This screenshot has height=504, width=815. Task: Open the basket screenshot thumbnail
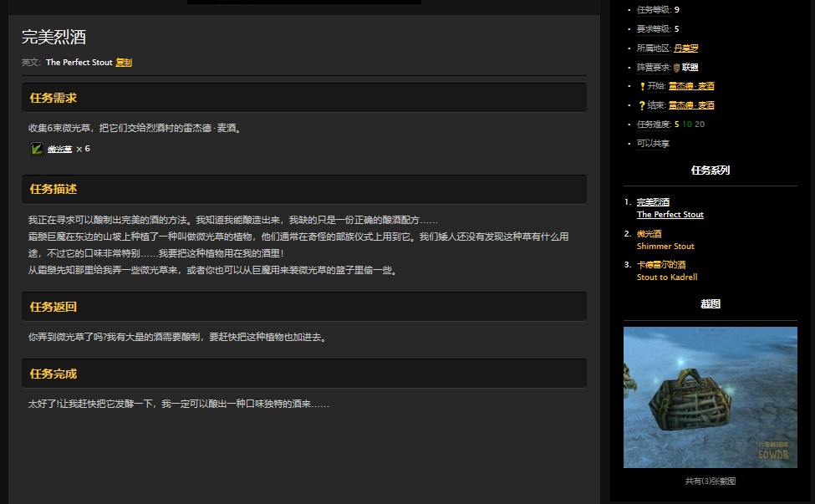pos(710,397)
